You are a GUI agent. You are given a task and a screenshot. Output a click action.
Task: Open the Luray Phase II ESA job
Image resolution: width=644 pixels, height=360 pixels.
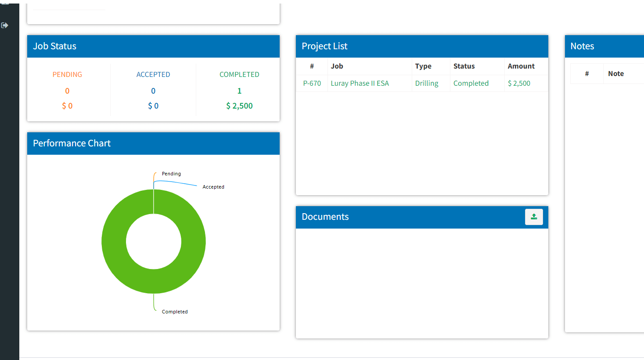[x=360, y=83]
